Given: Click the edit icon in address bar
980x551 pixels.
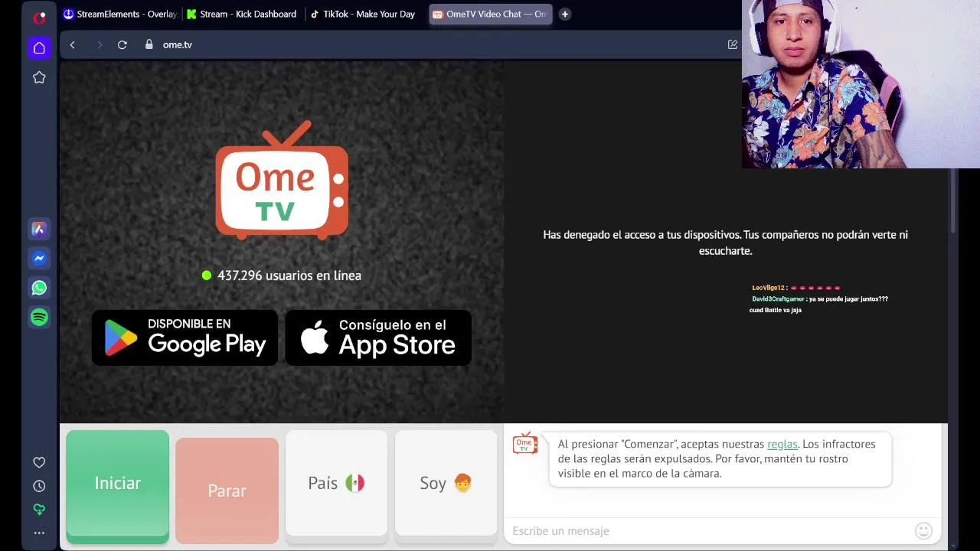Looking at the screenshot, I should [733, 44].
